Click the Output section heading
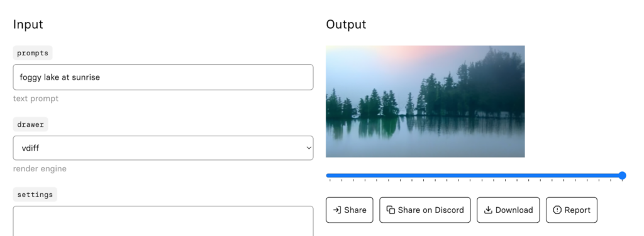644x236 pixels. click(x=346, y=24)
